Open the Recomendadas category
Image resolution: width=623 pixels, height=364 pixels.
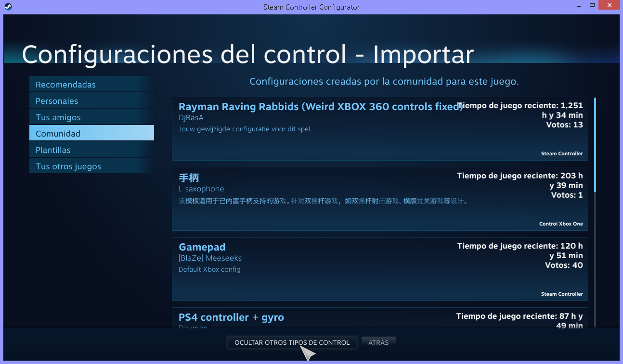pos(91,84)
